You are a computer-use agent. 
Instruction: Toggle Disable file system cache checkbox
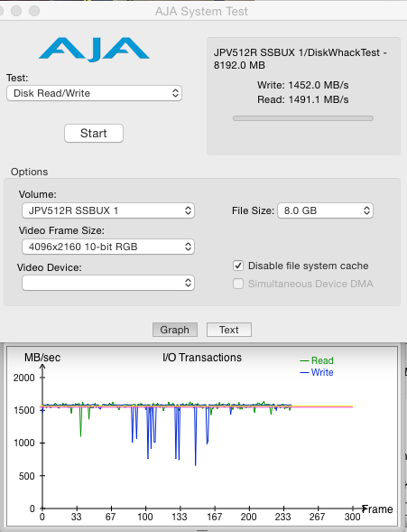pos(238,266)
